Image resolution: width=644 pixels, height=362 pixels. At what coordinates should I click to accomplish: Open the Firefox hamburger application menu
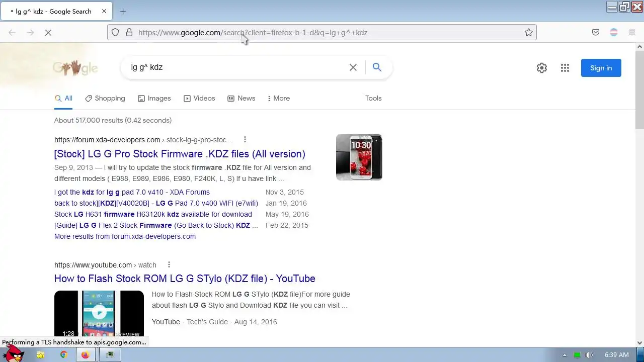(632, 32)
